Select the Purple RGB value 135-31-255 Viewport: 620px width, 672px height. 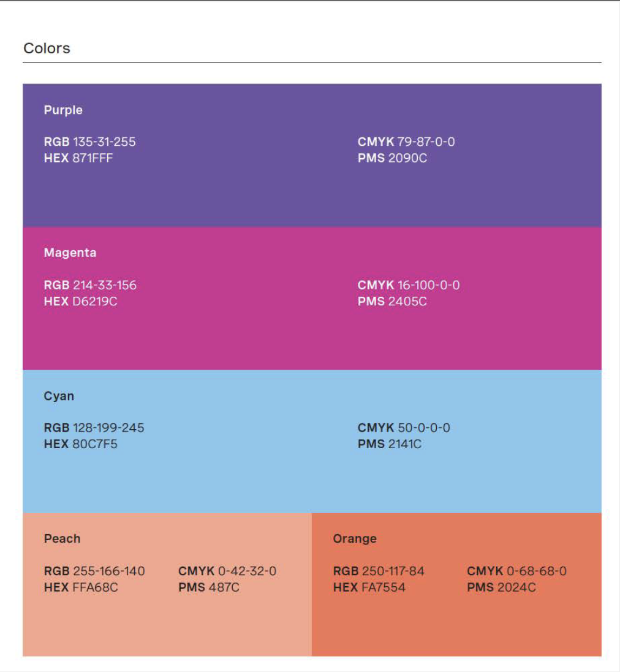(x=89, y=142)
